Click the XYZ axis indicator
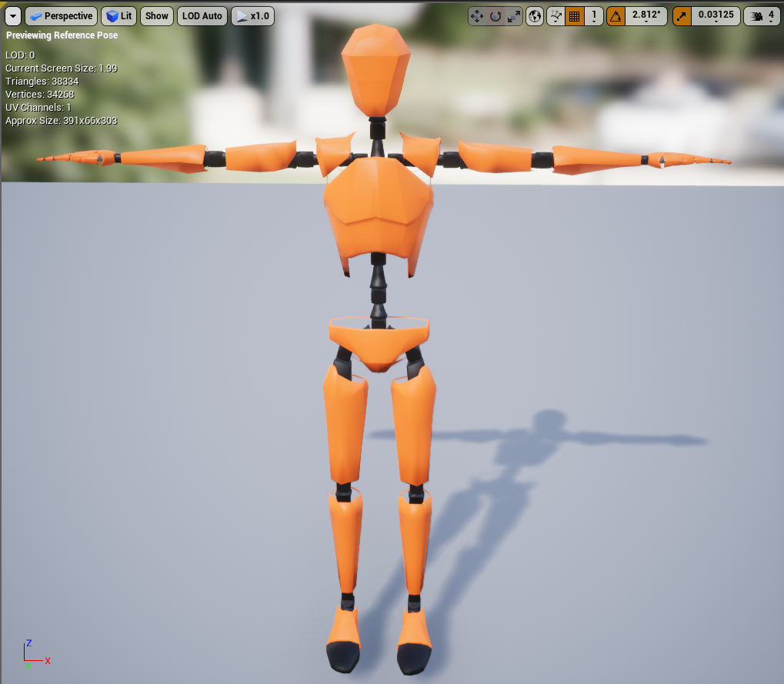The image size is (784, 684). (x=36, y=655)
